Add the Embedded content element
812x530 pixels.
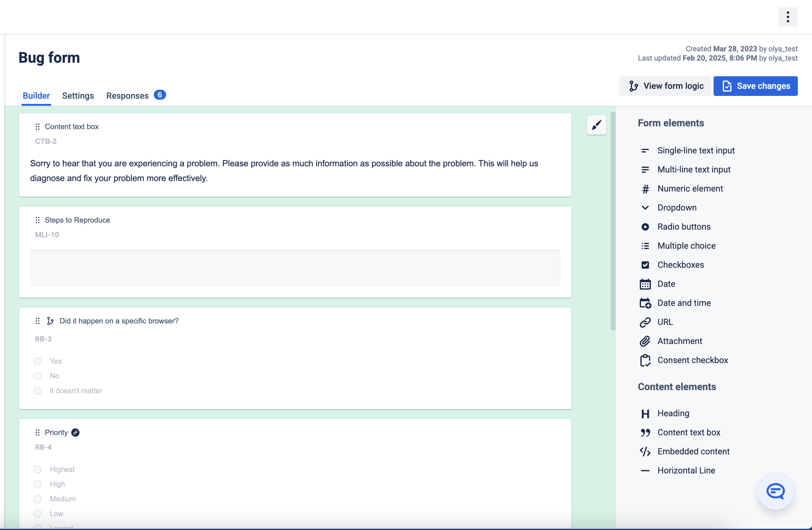click(x=684, y=451)
